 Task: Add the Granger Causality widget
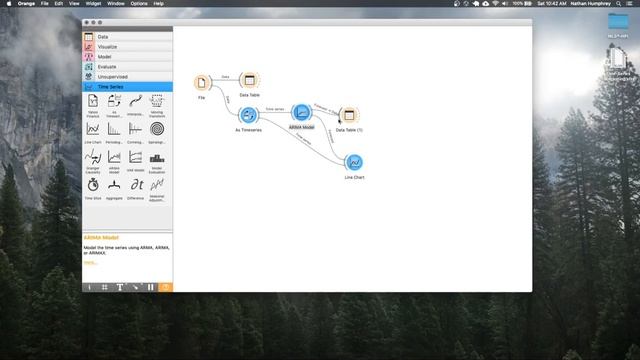tap(93, 161)
